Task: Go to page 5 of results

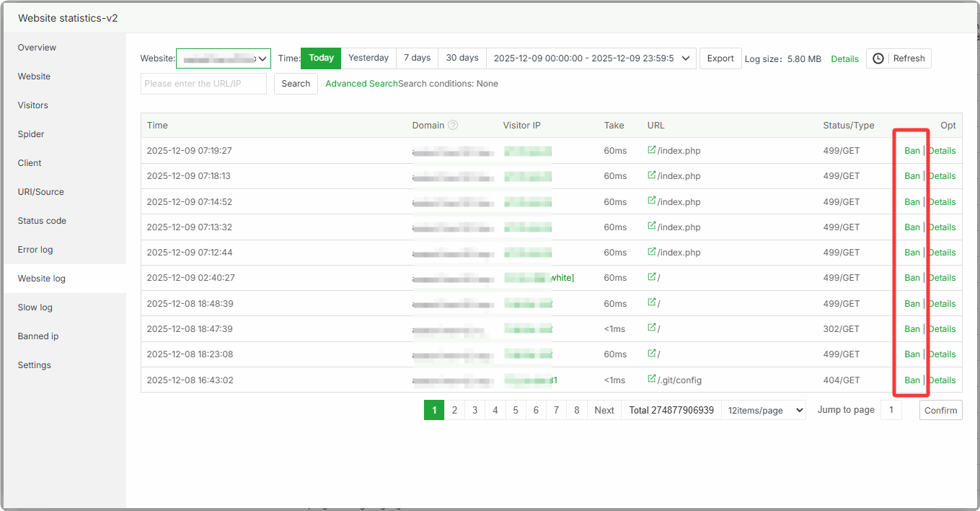Action: click(x=516, y=410)
